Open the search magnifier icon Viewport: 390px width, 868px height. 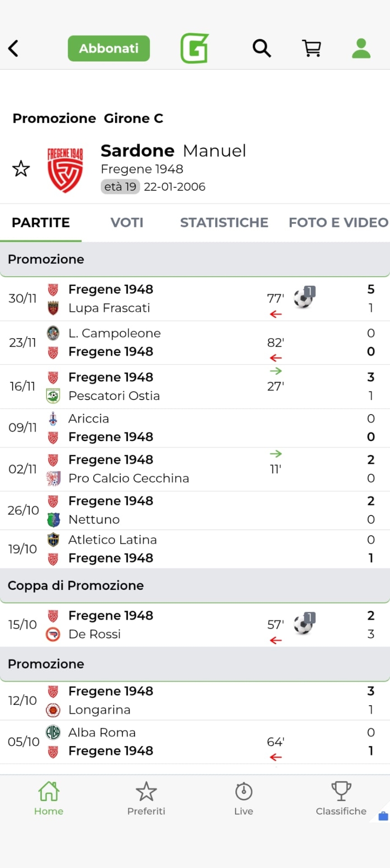tap(262, 48)
